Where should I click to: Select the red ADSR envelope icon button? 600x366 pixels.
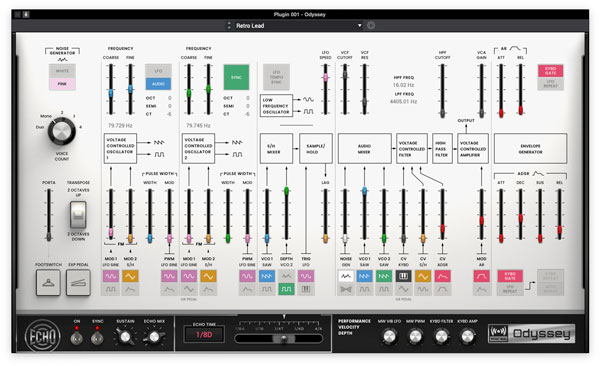(442, 276)
